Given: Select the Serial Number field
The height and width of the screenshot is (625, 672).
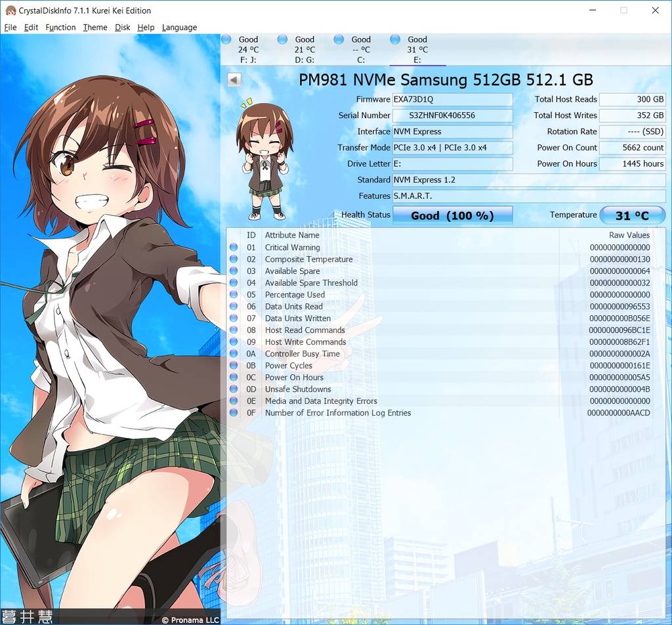Looking at the screenshot, I should tap(453, 116).
